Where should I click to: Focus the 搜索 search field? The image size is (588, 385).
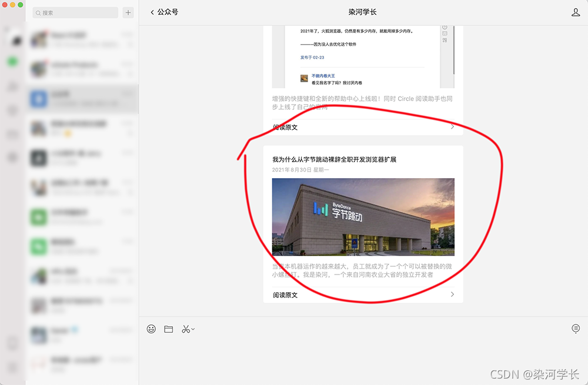(x=75, y=12)
